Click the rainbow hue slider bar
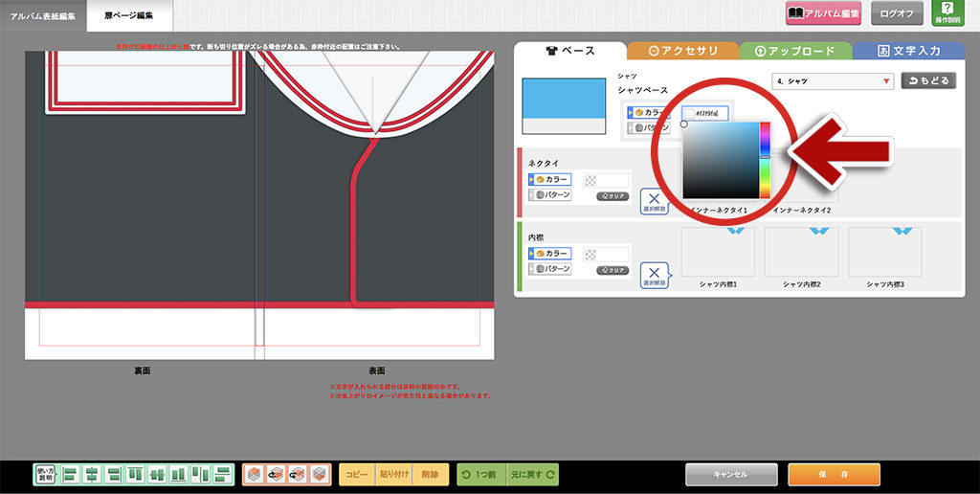This screenshot has height=494, width=980. 765,161
